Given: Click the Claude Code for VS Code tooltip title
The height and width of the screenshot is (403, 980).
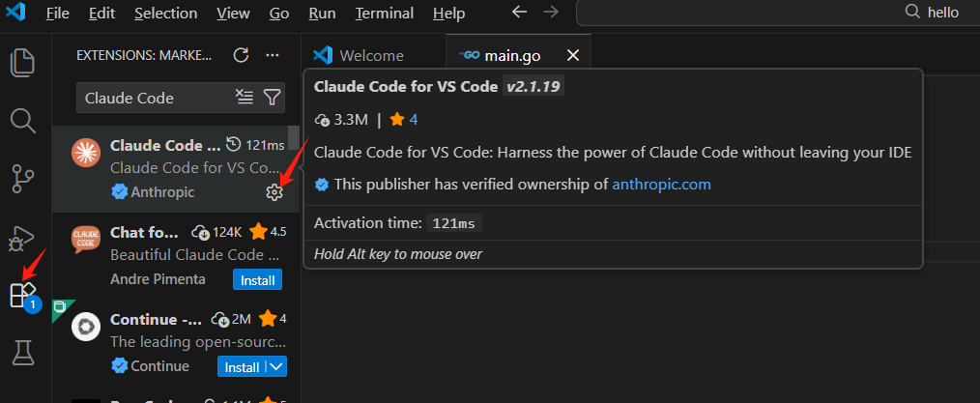Looking at the screenshot, I should coord(406,87).
